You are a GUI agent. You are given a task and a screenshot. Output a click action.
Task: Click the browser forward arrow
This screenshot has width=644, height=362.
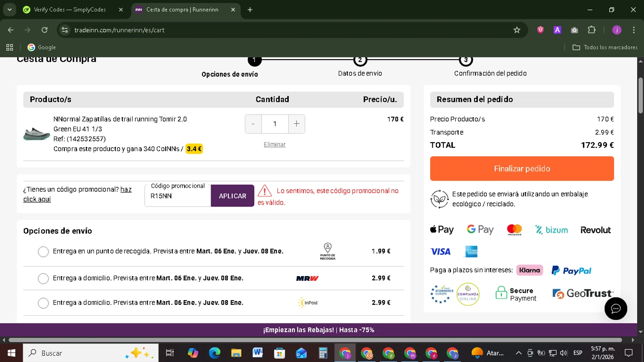coord(27,30)
